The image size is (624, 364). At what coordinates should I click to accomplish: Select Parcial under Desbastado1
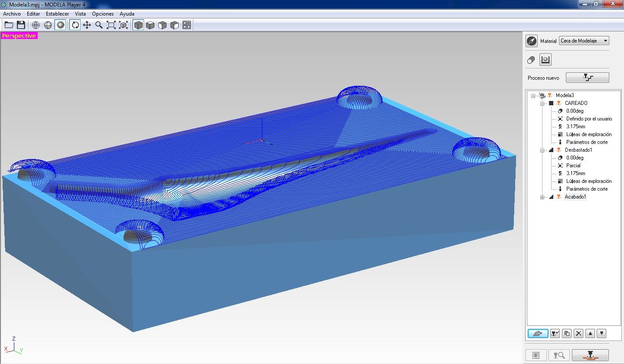click(573, 166)
